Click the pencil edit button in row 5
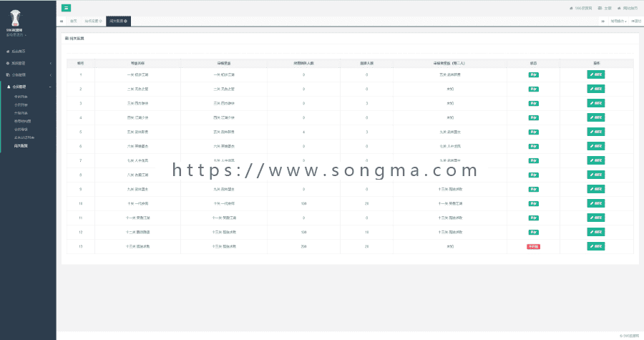The image size is (644, 340). tap(596, 132)
